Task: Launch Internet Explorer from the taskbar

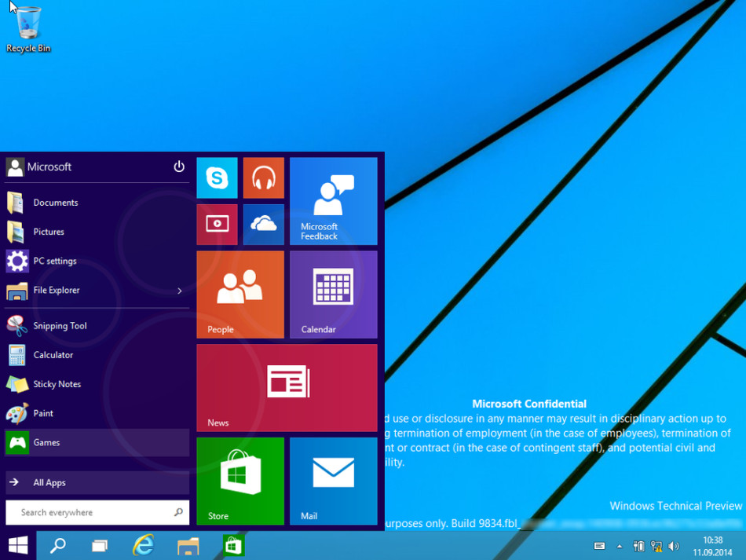Action: coord(143,545)
